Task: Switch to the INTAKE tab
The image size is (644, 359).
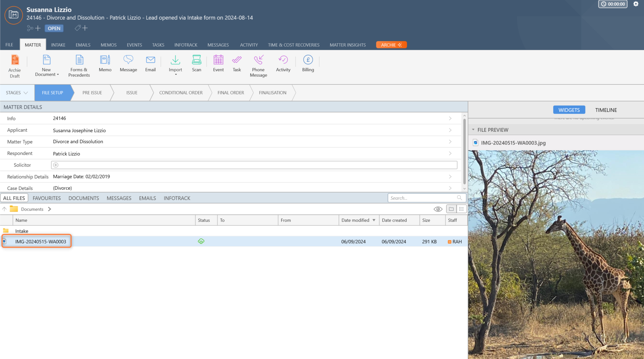Action: (x=58, y=45)
